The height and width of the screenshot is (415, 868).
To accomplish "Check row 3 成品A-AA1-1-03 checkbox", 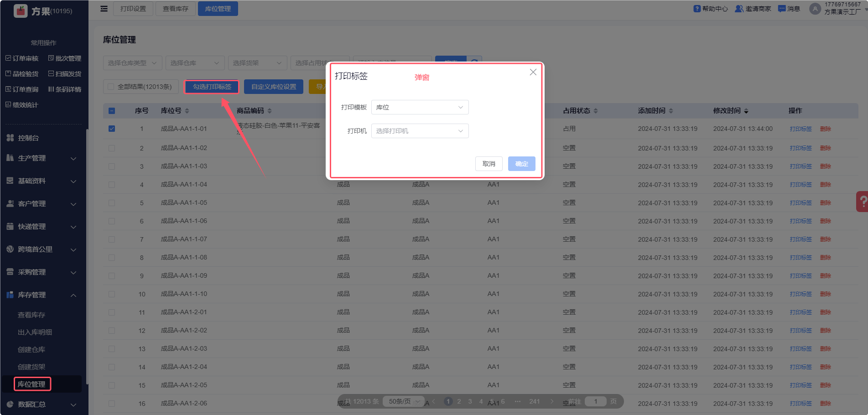I will tap(112, 166).
